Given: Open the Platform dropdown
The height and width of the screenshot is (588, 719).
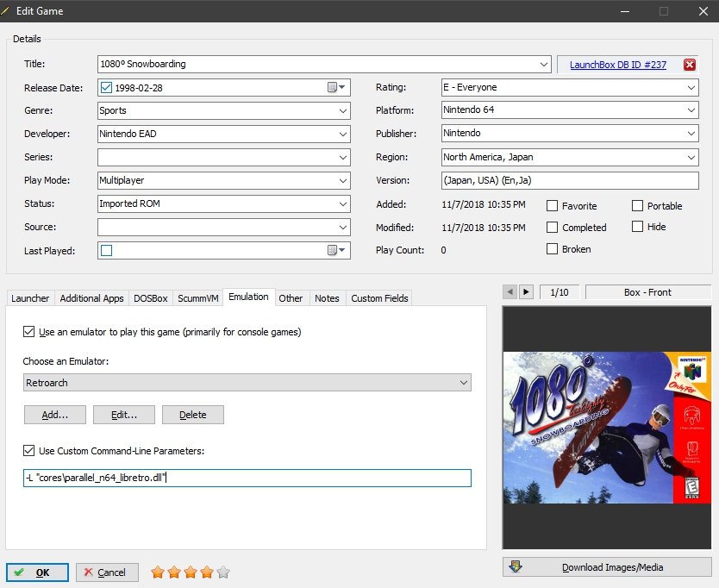Looking at the screenshot, I should pyautogui.click(x=691, y=110).
